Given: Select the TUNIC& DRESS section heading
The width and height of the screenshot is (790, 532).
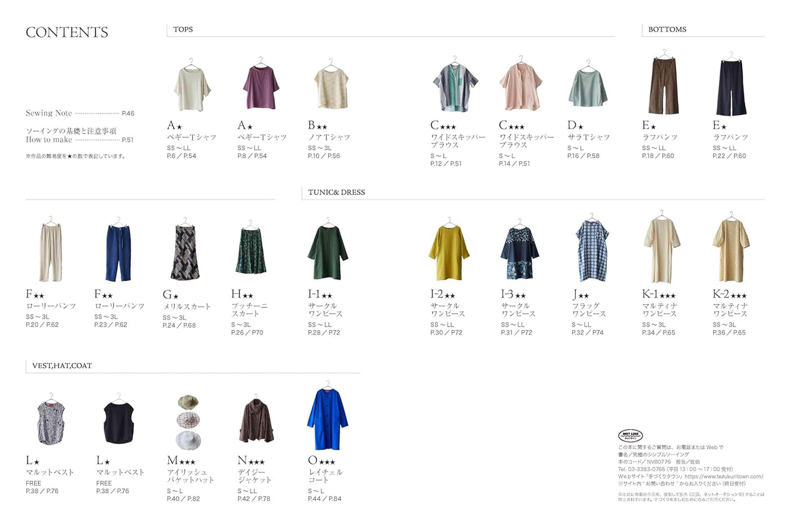Looking at the screenshot, I should click(336, 192).
